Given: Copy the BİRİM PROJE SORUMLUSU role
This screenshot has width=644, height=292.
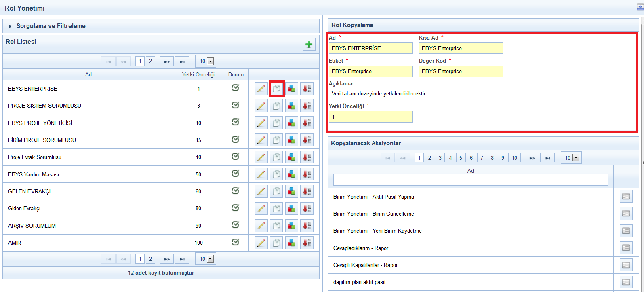Looking at the screenshot, I should pyautogui.click(x=277, y=140).
